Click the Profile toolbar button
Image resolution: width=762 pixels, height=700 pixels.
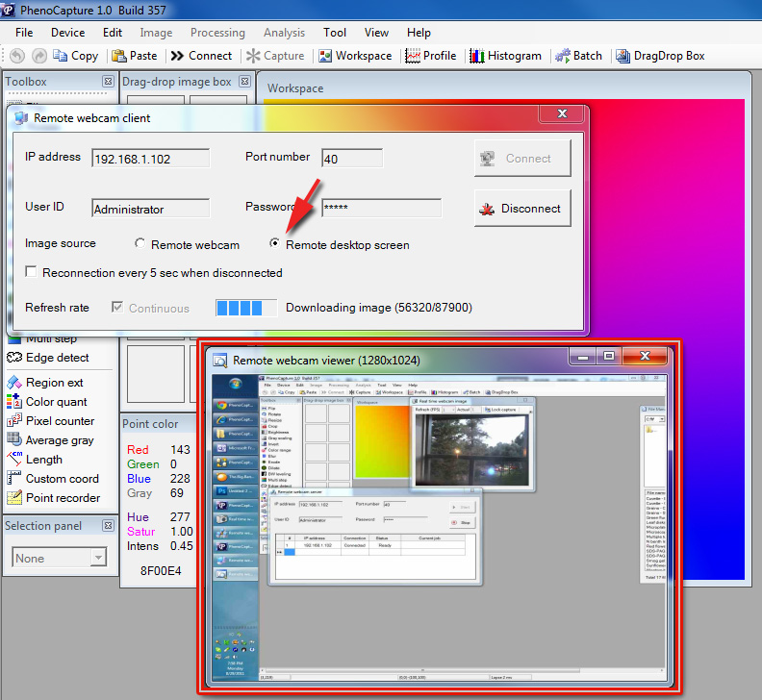tap(431, 56)
